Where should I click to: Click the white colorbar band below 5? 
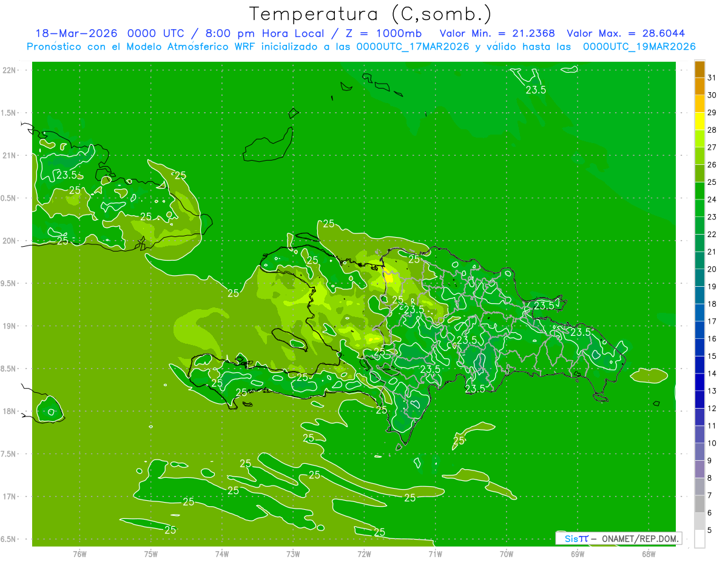699,539
